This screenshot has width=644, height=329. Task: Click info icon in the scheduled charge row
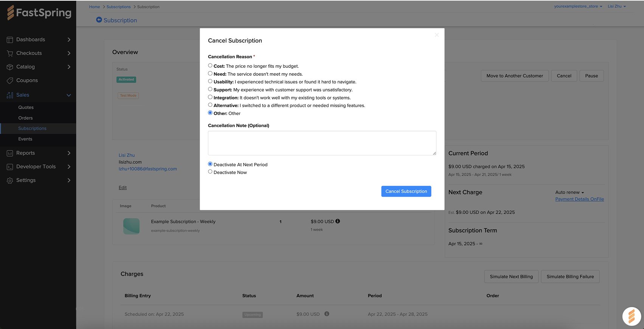327,313
